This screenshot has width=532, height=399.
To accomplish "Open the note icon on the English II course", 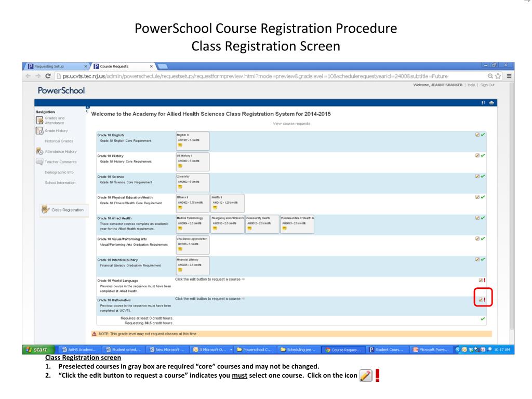I will coord(180,145).
